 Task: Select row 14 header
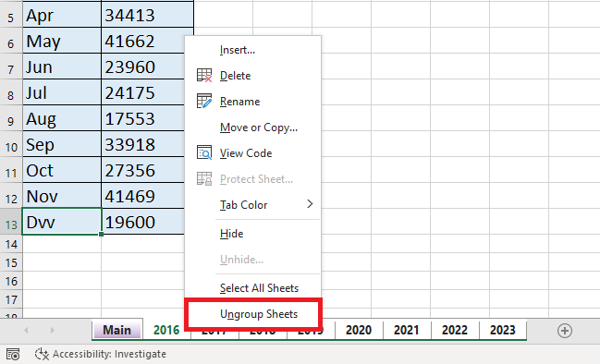(11, 244)
